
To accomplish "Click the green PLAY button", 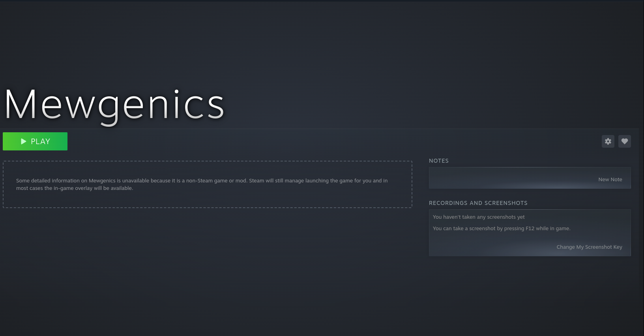I will (35, 141).
